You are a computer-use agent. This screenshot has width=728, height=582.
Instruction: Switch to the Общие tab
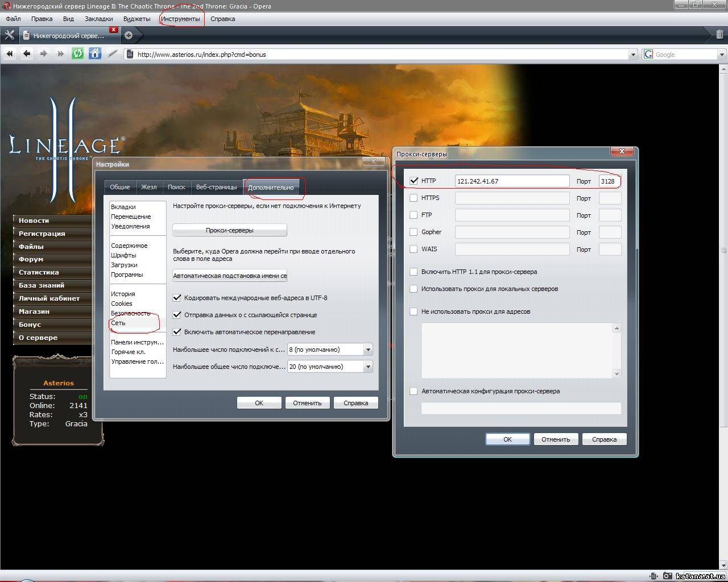click(x=119, y=187)
